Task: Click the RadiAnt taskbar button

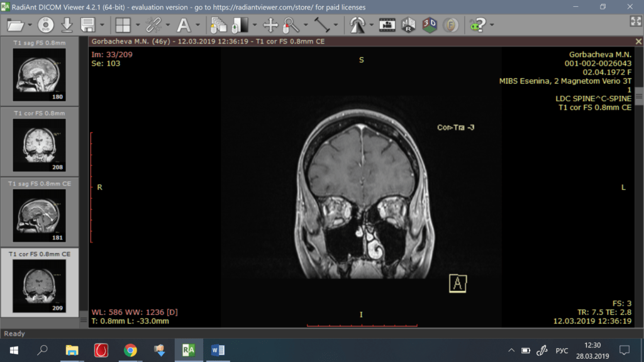Action: (189, 350)
